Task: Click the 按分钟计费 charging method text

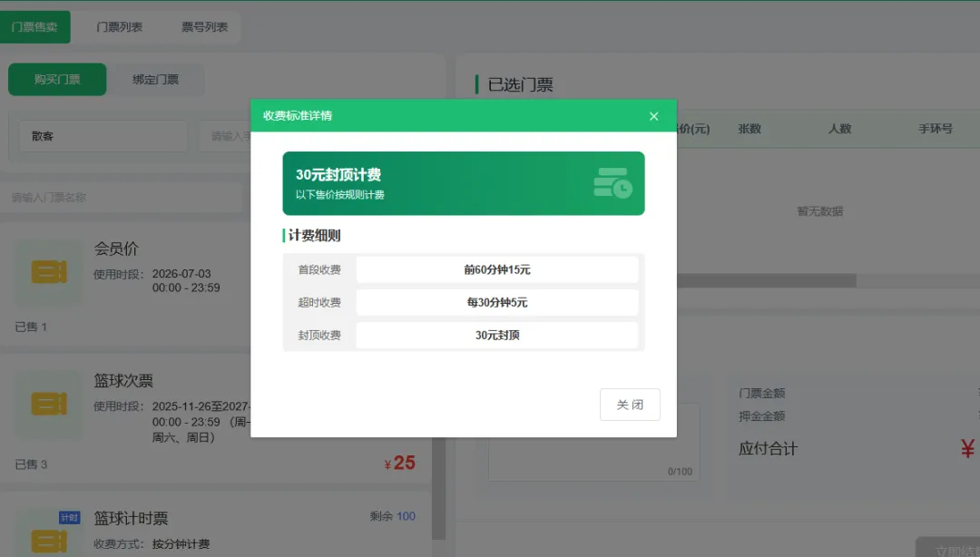Action: tap(181, 544)
